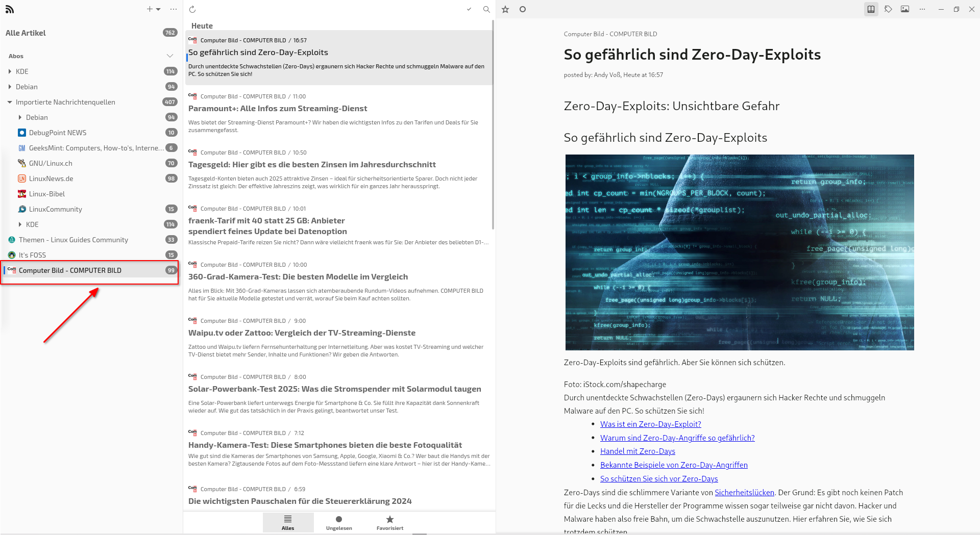Expand the top-level Debian folder arrow
Viewport: 980px width, 535px height.
click(x=10, y=87)
